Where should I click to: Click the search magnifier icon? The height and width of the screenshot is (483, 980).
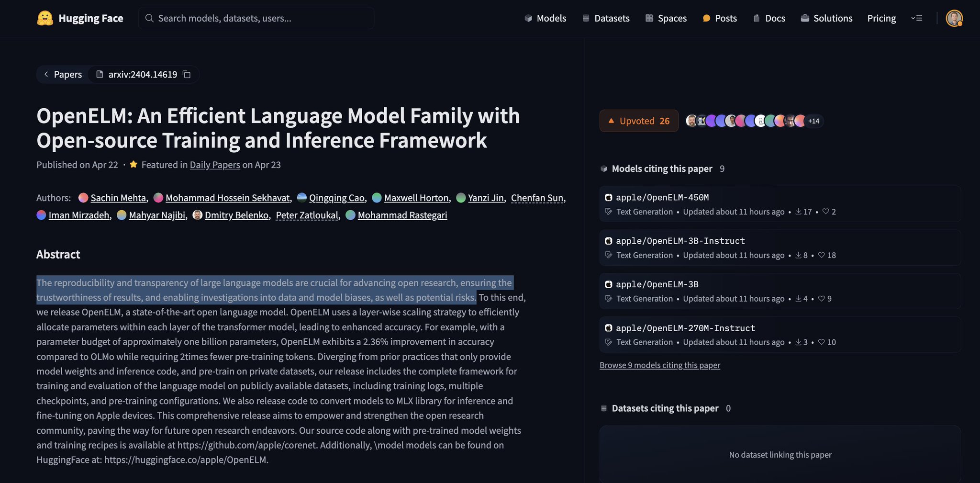(149, 18)
